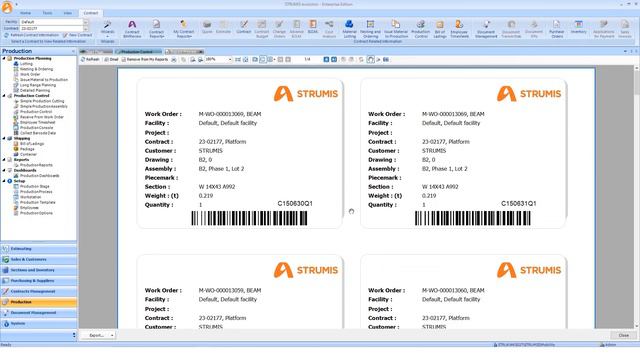Open My Contract Reports in ribbon
This screenshot has width=640, height=360.
184,29
